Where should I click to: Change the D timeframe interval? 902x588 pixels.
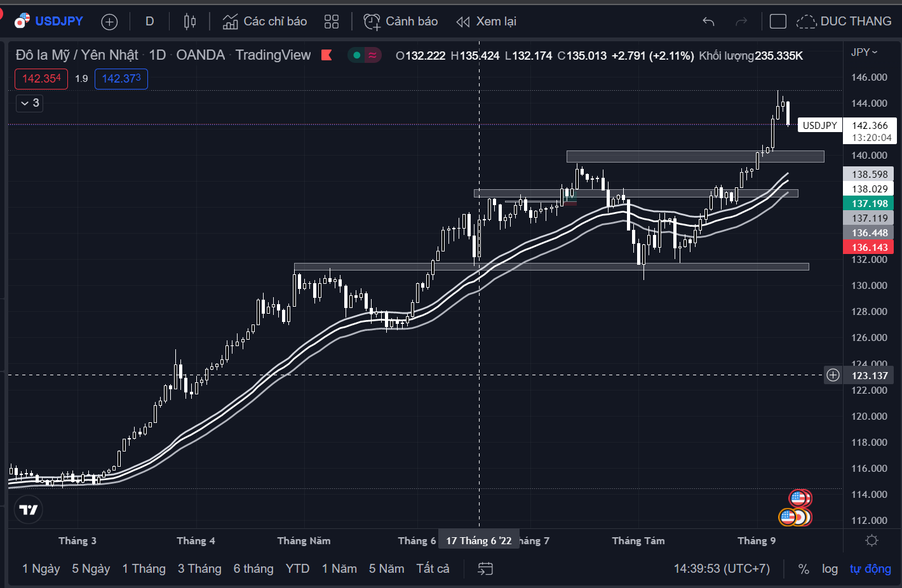click(x=150, y=21)
